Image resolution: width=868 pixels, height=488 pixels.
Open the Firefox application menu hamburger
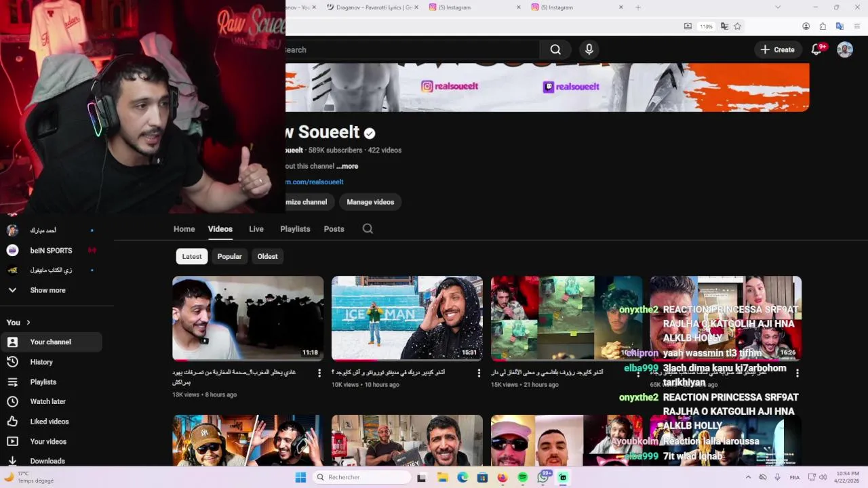(x=857, y=26)
